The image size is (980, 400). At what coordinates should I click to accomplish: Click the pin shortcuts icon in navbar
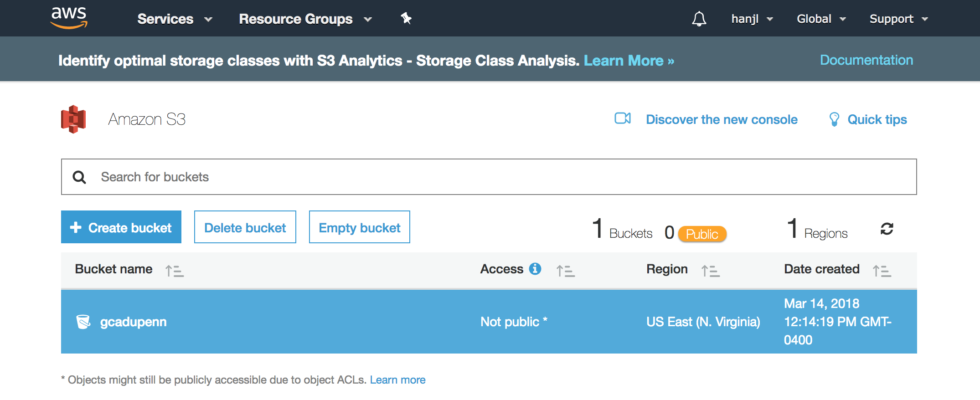point(406,19)
